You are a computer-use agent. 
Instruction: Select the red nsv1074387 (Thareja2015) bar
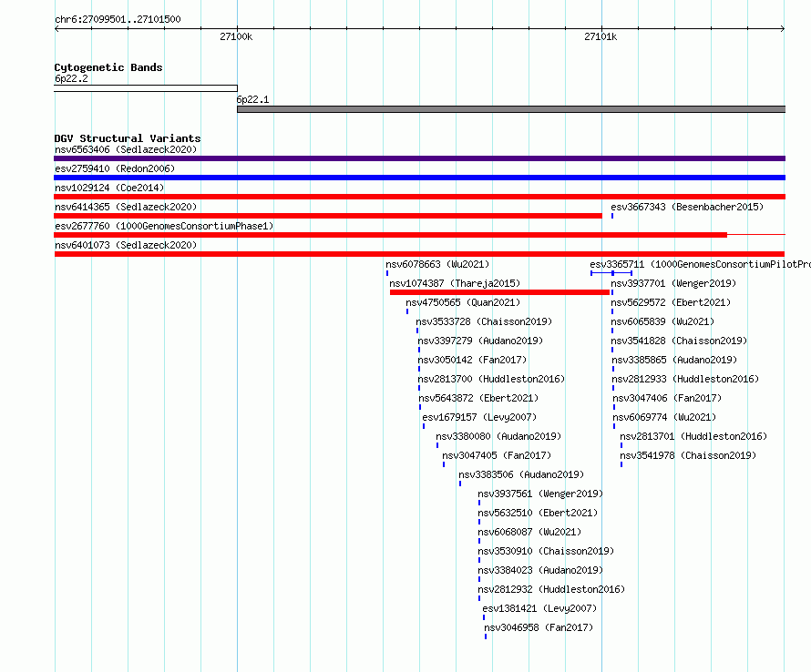point(499,292)
